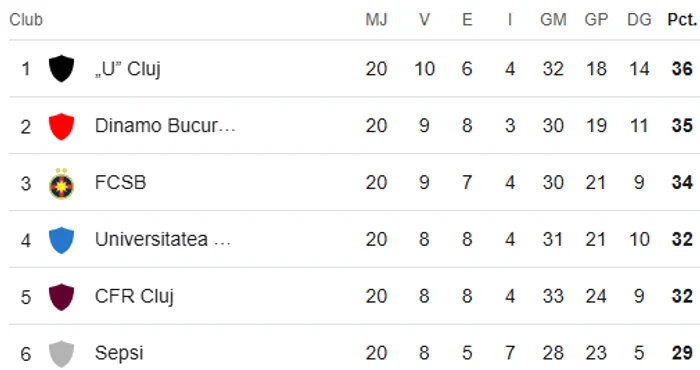Click the GM column header
Image resolution: width=700 pixels, height=370 pixels.
(553, 20)
